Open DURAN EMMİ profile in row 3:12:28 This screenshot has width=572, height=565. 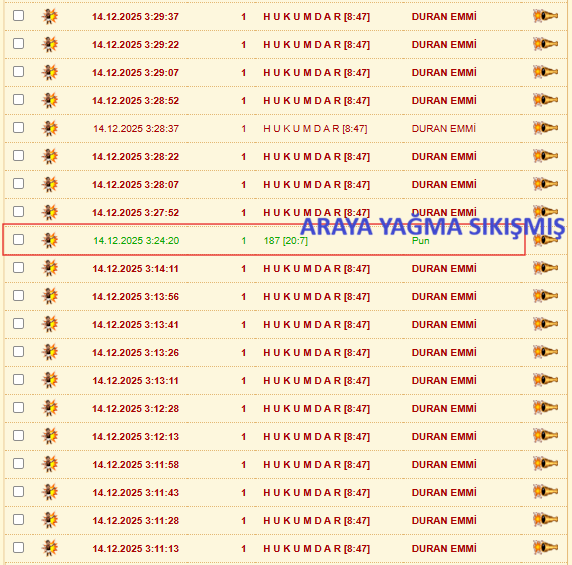pos(444,409)
